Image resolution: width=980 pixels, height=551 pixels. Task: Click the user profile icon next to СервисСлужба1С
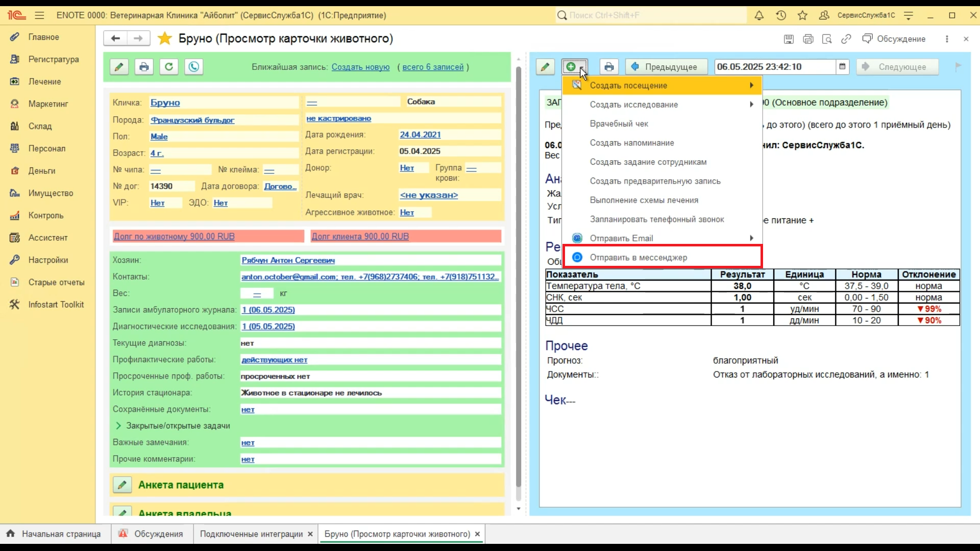point(824,15)
